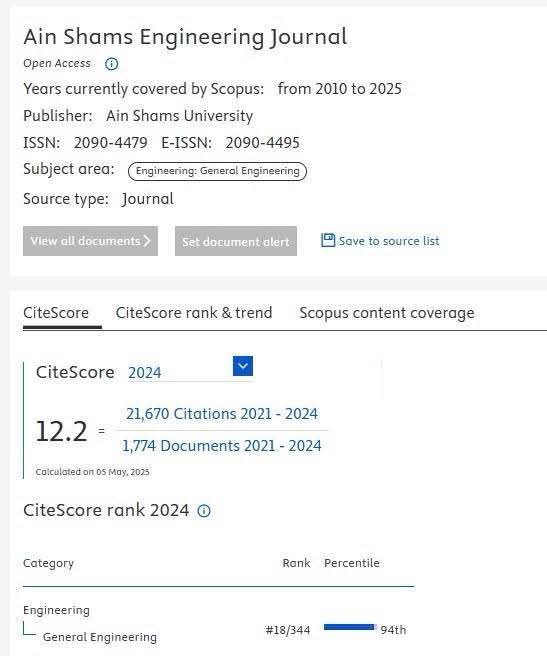Click the Open Access info icon

[111, 64]
